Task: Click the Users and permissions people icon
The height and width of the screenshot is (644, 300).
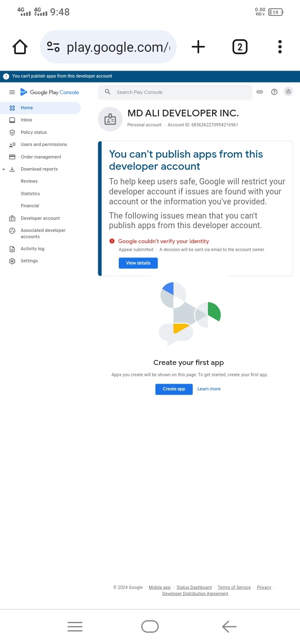Action: pos(12,145)
